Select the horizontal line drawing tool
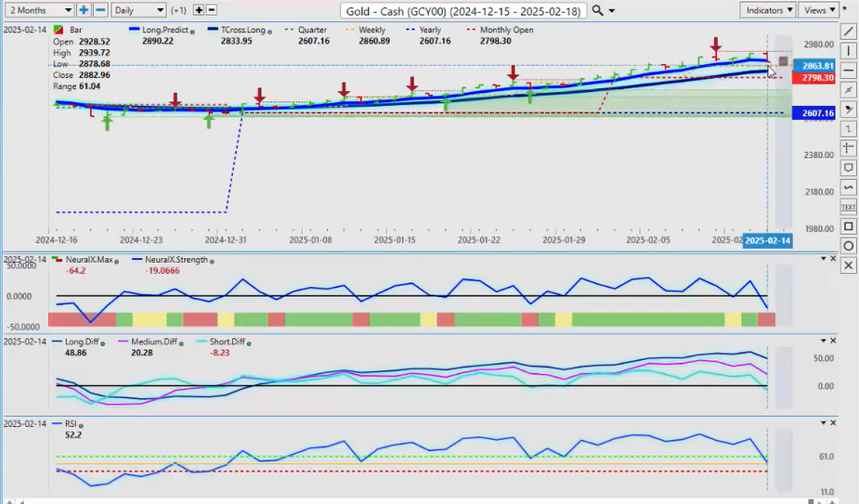The image size is (859, 504). click(x=849, y=71)
